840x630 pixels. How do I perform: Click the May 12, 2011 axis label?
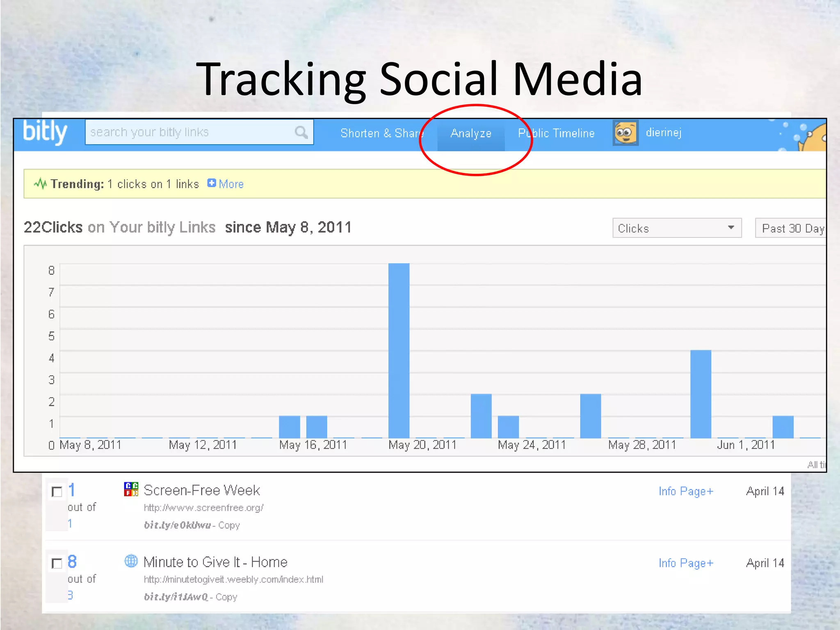203,445
